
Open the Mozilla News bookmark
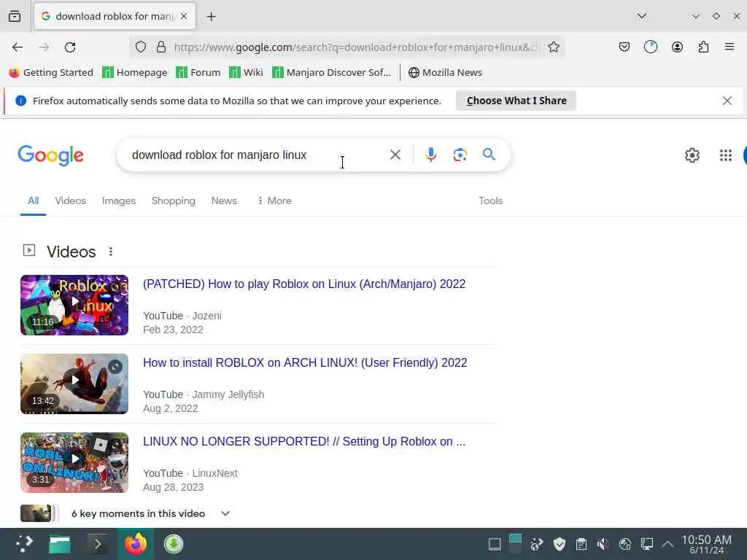coord(445,72)
